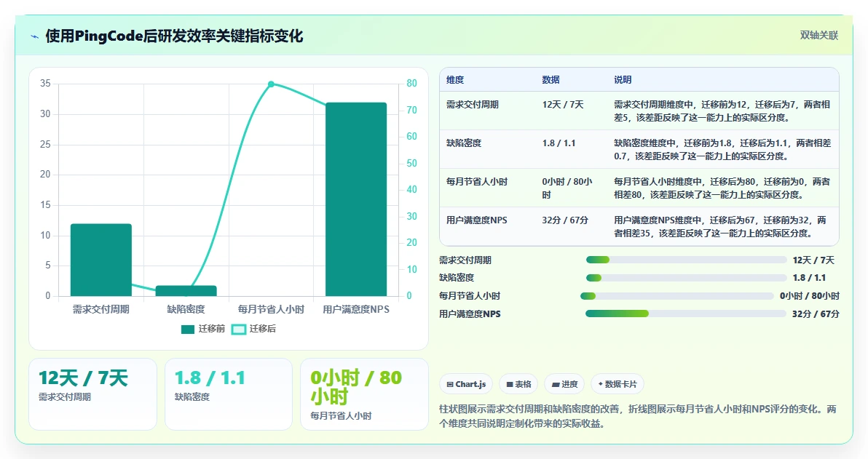Viewport: 868px width, 459px height.
Task: Click the 双轴关联 tag in the header
Action: pyautogui.click(x=818, y=36)
